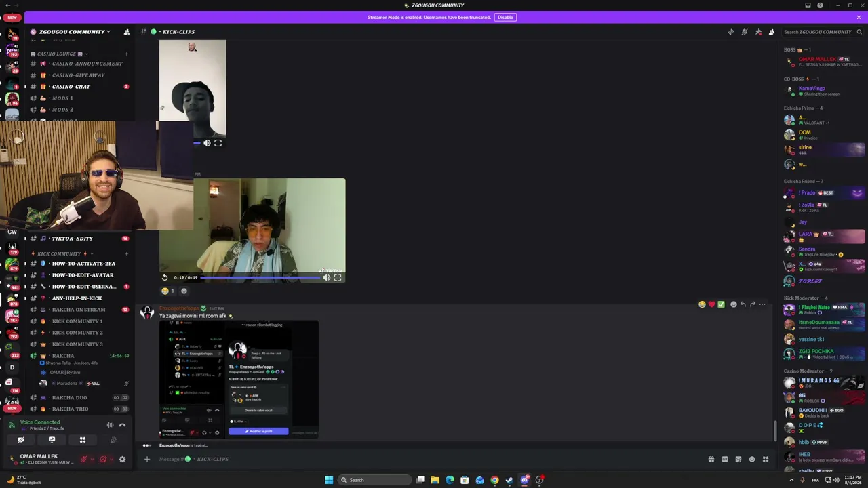
Task: Join the MODS 1 voice channel
Action: [x=80, y=98]
